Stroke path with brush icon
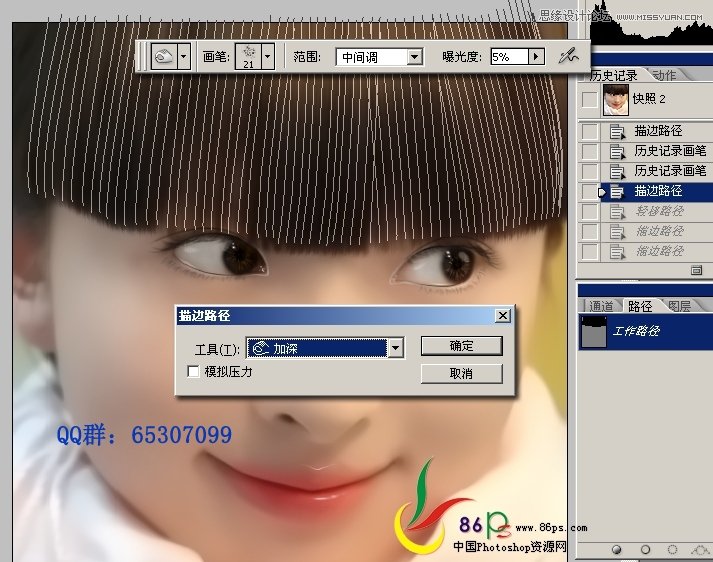Image resolution: width=713 pixels, height=562 pixels. pos(645,550)
